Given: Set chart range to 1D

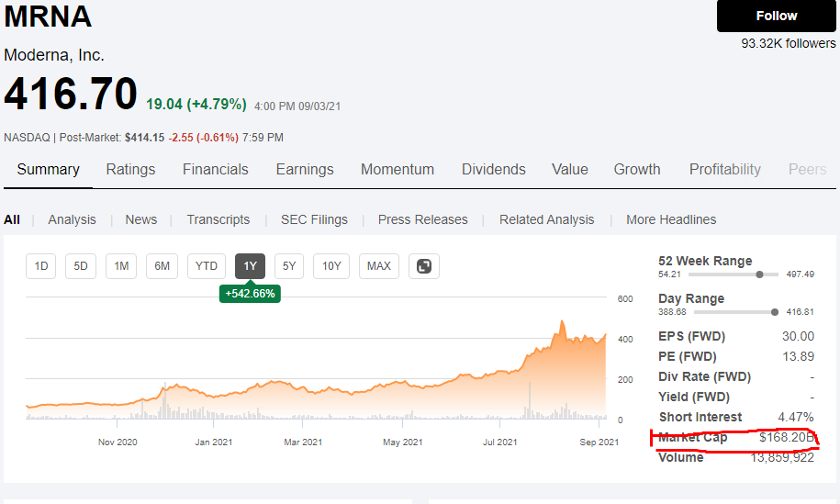Looking at the screenshot, I should (x=40, y=266).
